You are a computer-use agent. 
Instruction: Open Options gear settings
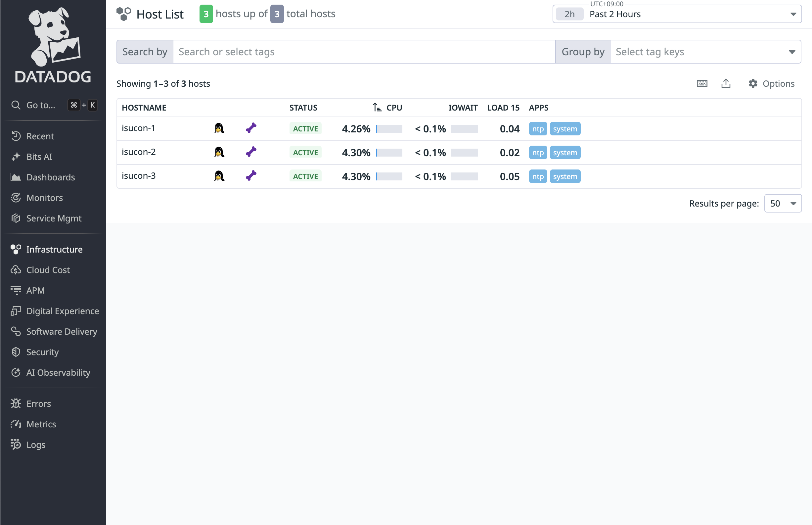pyautogui.click(x=771, y=83)
